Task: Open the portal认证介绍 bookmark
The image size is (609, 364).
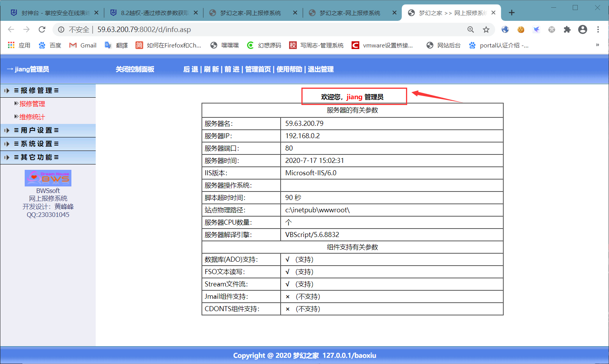Action: [499, 45]
